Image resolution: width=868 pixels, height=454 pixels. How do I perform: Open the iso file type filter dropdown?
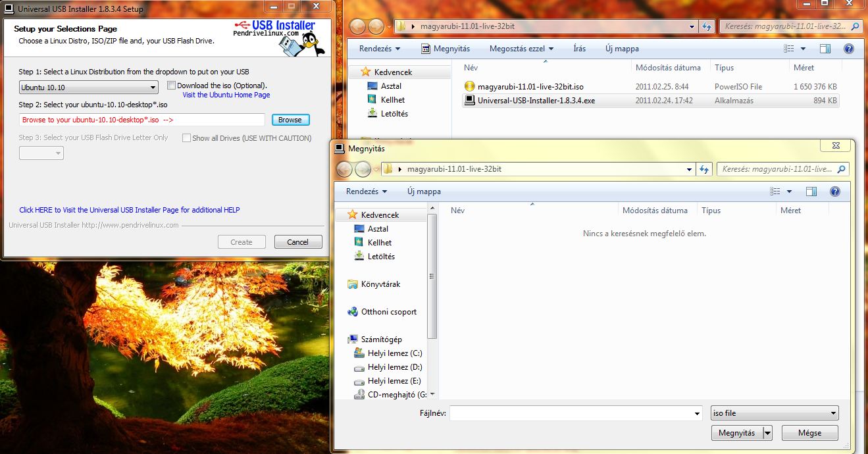coord(775,413)
